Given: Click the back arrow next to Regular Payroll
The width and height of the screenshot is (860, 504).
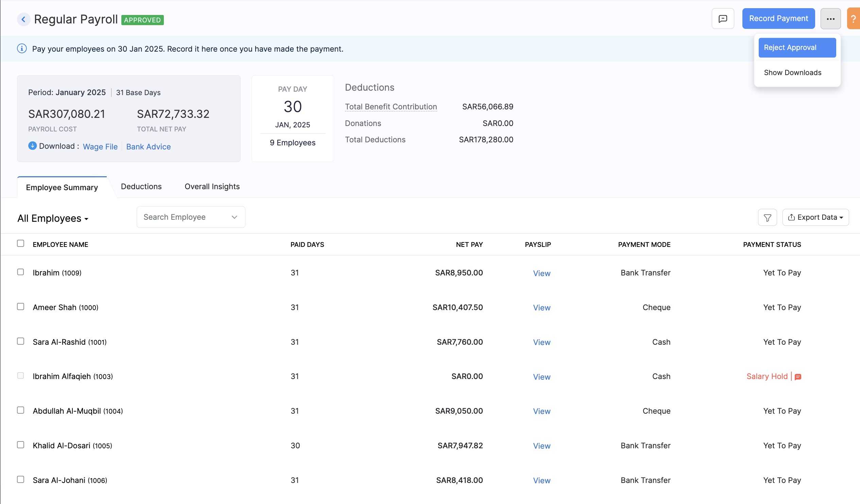Looking at the screenshot, I should pos(23,19).
